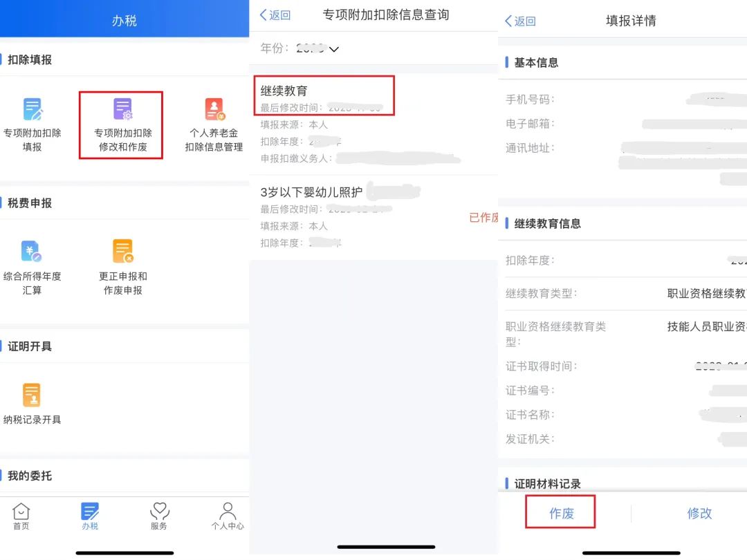Click 扣除年度 row in 继续教育信息
The width and height of the screenshot is (747, 560).
click(x=626, y=260)
